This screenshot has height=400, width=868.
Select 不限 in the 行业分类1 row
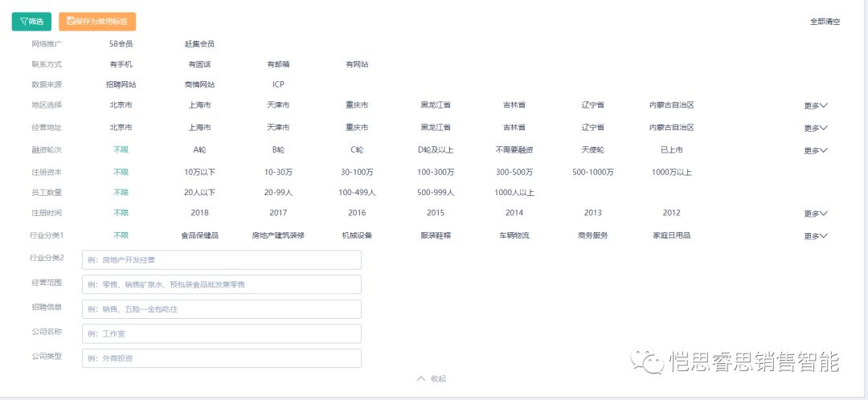click(121, 235)
